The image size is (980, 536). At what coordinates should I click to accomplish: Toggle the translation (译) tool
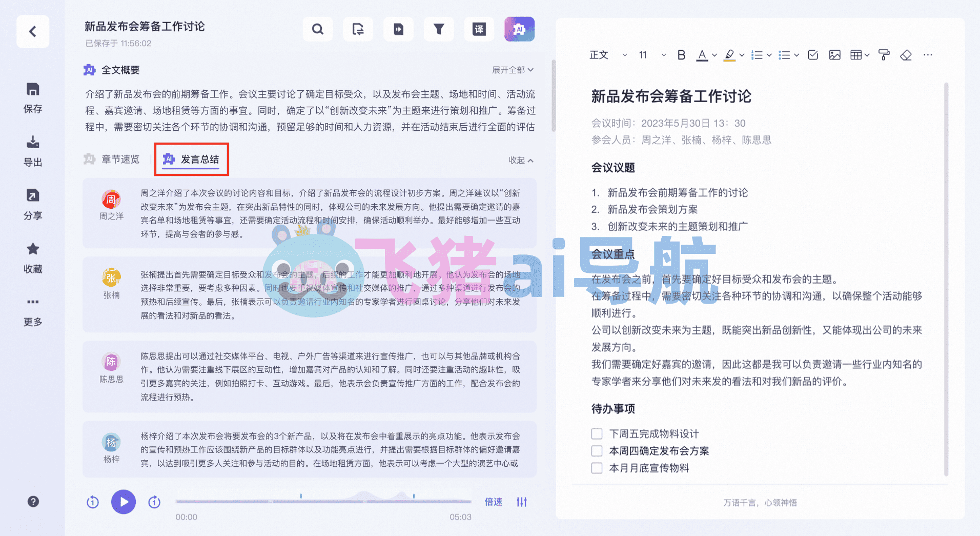click(479, 29)
